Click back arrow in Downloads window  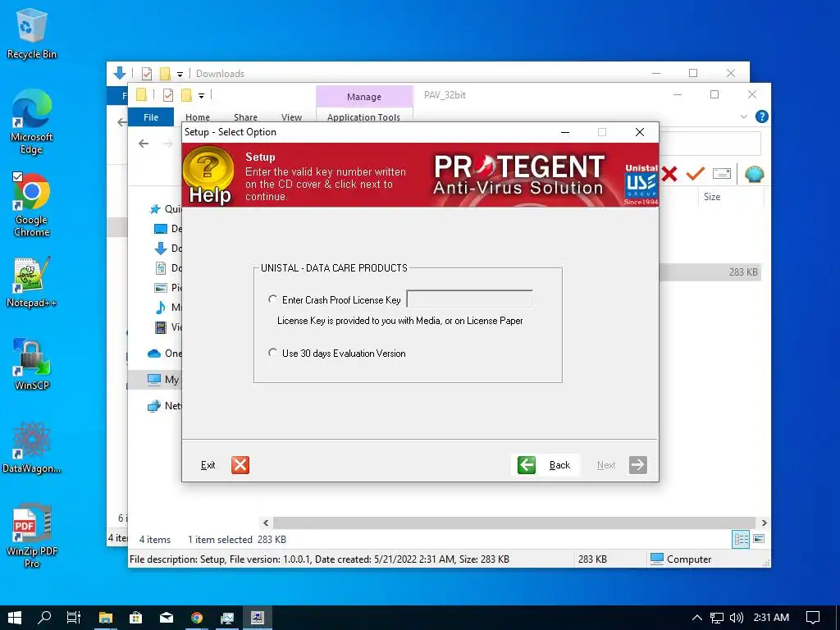pos(121,122)
